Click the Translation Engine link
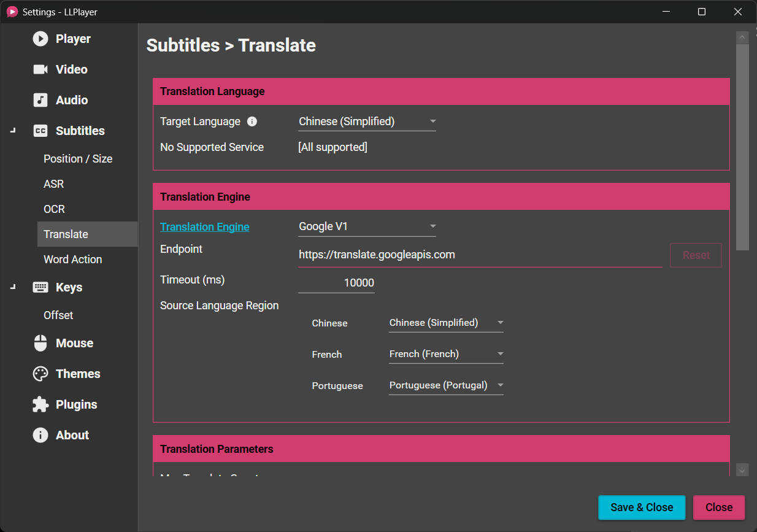This screenshot has width=757, height=532. coord(204,226)
